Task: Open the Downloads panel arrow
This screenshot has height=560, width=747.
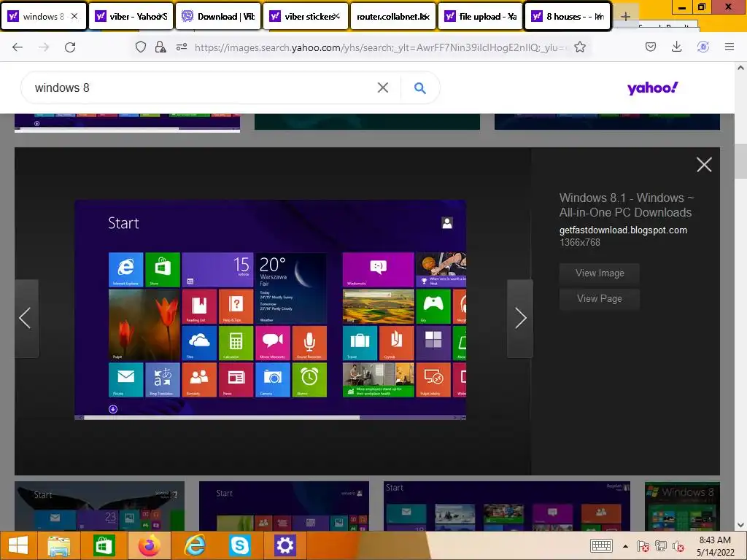Action: click(x=676, y=47)
